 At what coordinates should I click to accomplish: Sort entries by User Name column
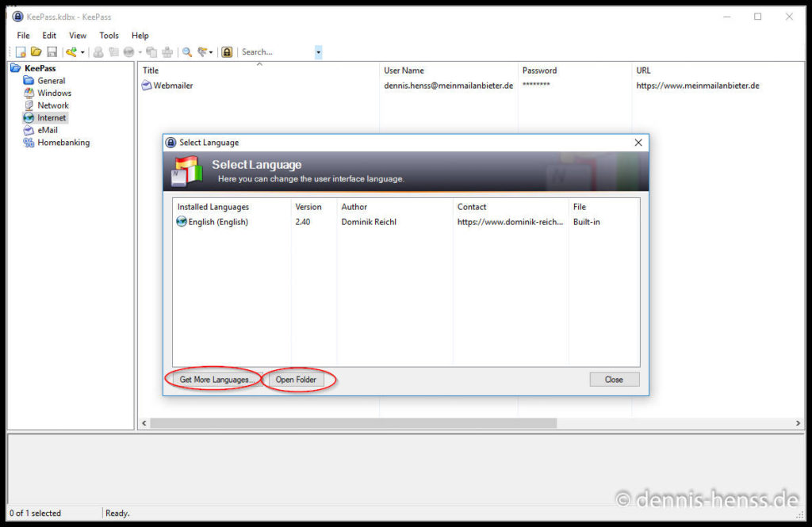(449, 71)
